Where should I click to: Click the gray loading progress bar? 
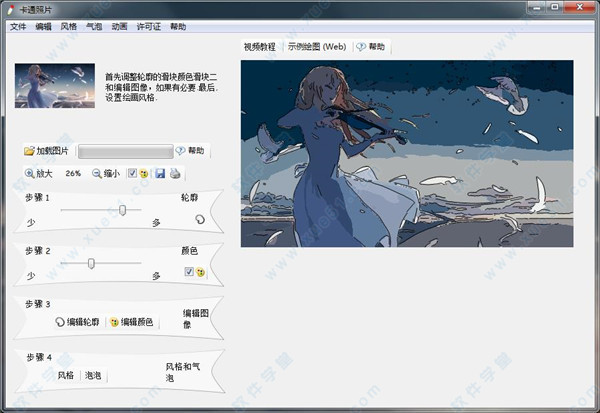click(x=126, y=151)
